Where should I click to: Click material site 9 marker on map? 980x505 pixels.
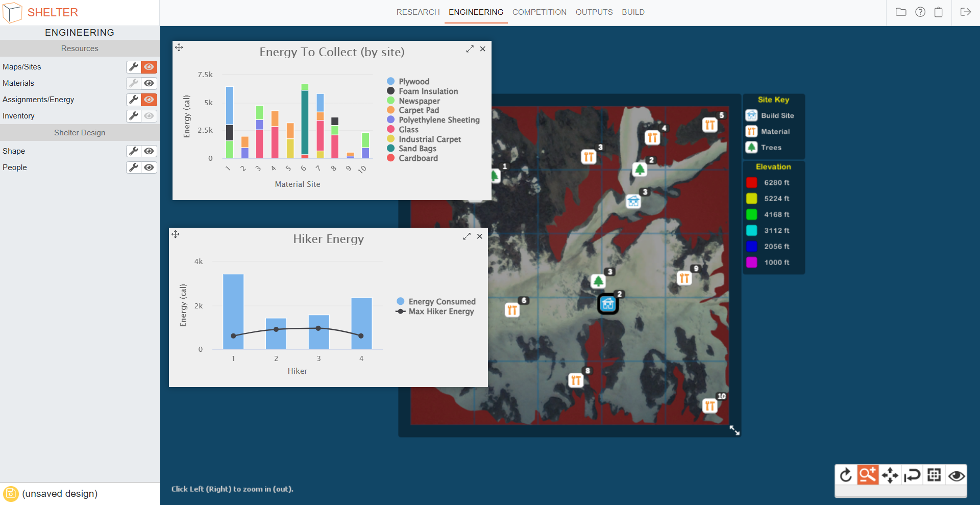point(684,278)
